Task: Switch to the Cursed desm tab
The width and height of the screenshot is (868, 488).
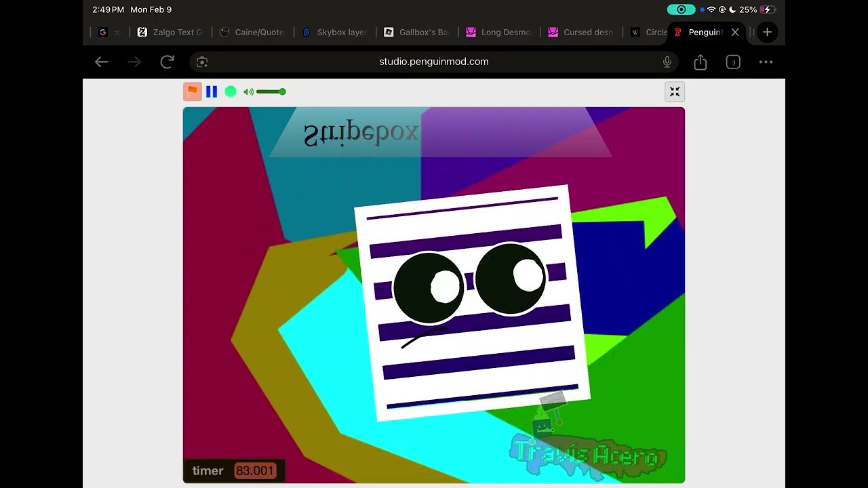Action: click(x=581, y=32)
